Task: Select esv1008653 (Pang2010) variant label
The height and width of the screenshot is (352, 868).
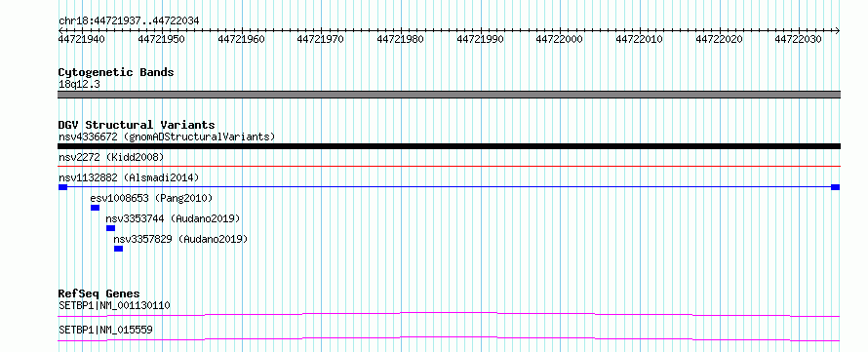Action: 151,198
